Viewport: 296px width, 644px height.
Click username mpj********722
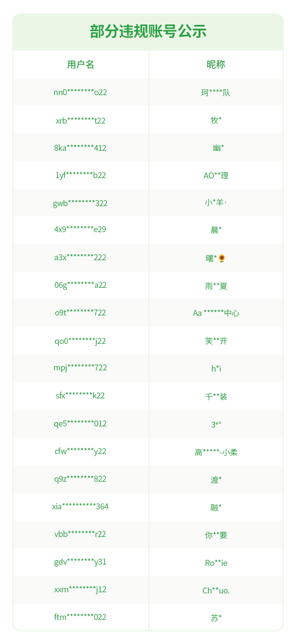(x=81, y=368)
